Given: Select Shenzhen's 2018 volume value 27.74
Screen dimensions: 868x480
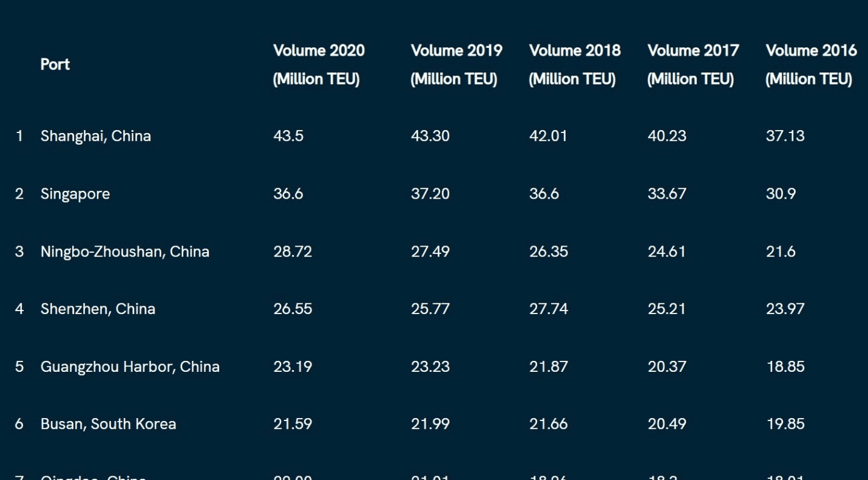Looking at the screenshot, I should click(549, 309).
